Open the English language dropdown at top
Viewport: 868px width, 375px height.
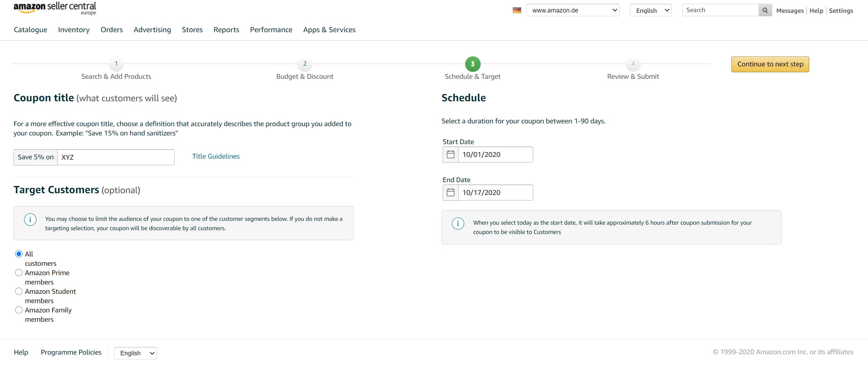(x=650, y=10)
